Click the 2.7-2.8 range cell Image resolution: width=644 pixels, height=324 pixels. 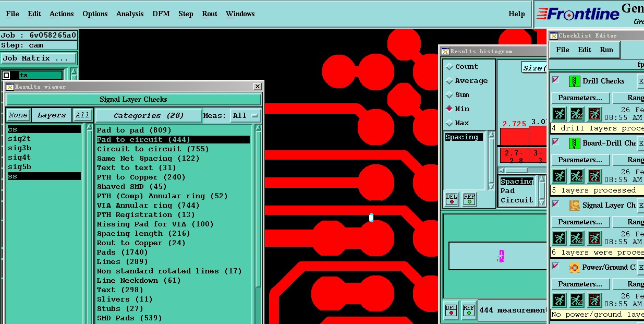coord(514,155)
